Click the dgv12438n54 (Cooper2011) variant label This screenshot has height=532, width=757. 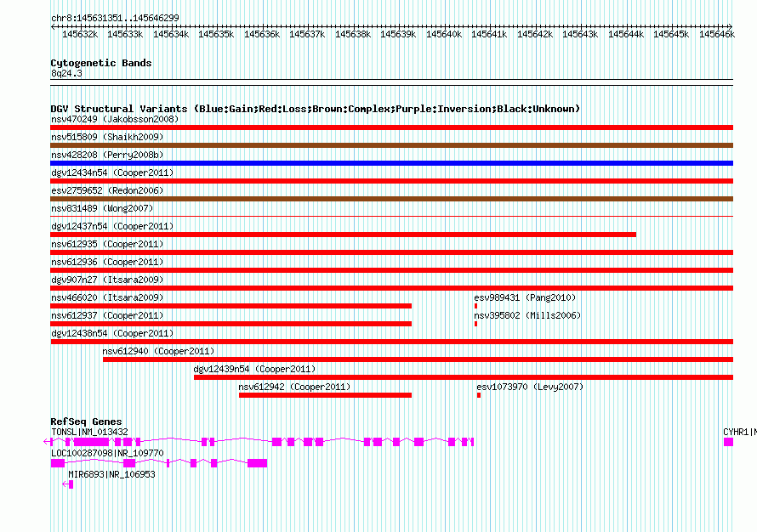(112, 333)
